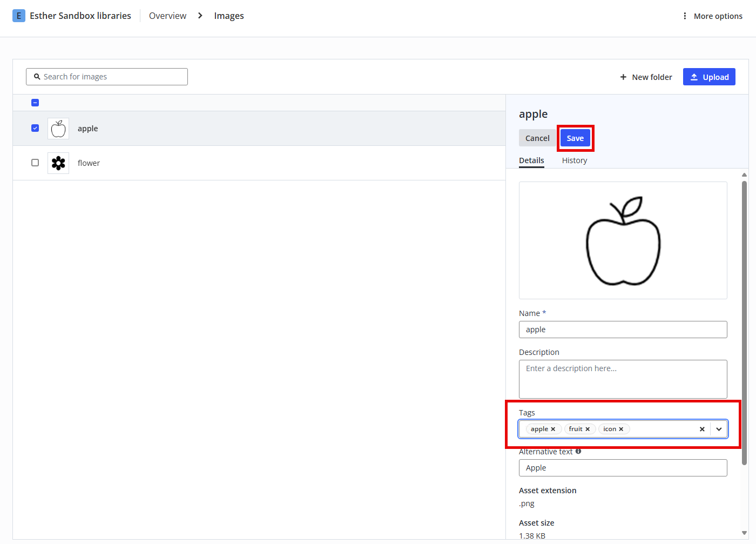Remove the apple tag

pos(553,429)
